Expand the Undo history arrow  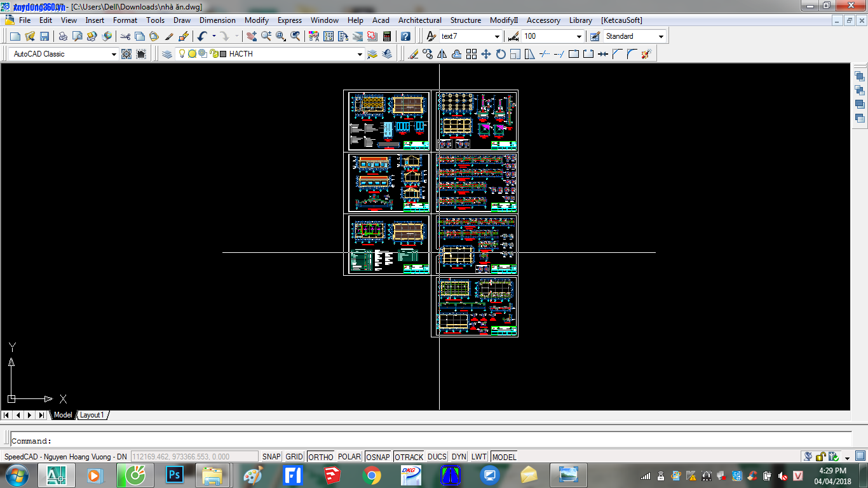pyautogui.click(x=214, y=36)
